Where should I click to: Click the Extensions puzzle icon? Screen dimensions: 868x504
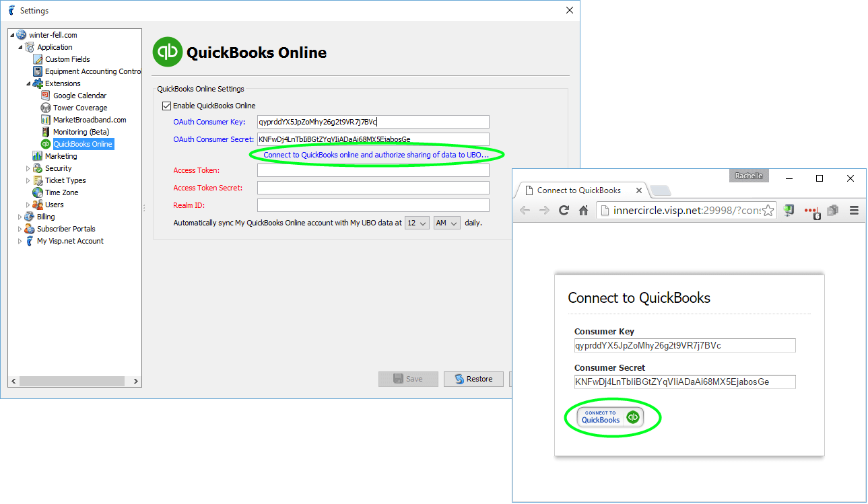tap(38, 83)
